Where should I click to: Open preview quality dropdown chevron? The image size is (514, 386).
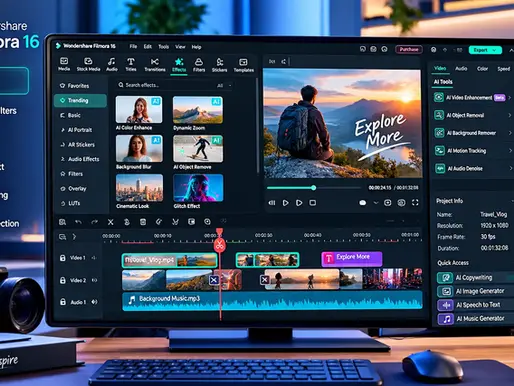tap(376, 203)
